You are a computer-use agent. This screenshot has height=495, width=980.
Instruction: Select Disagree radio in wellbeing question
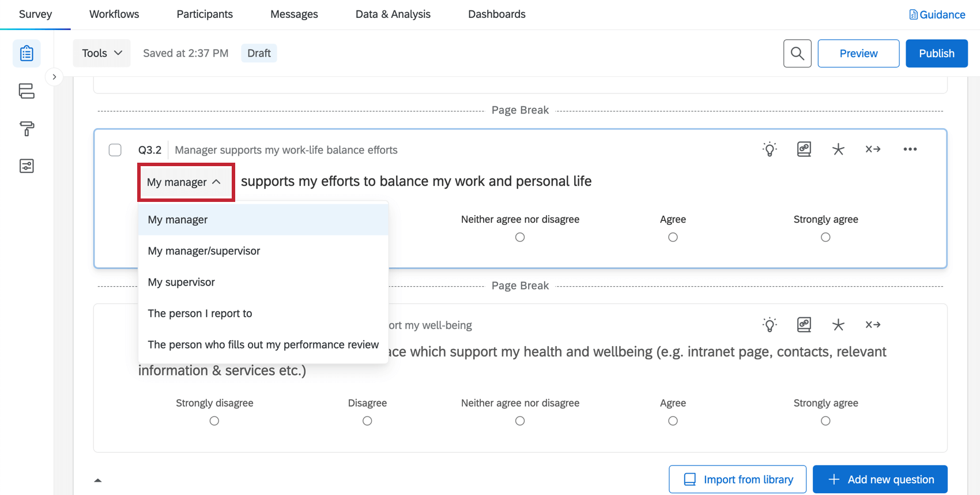click(x=367, y=421)
